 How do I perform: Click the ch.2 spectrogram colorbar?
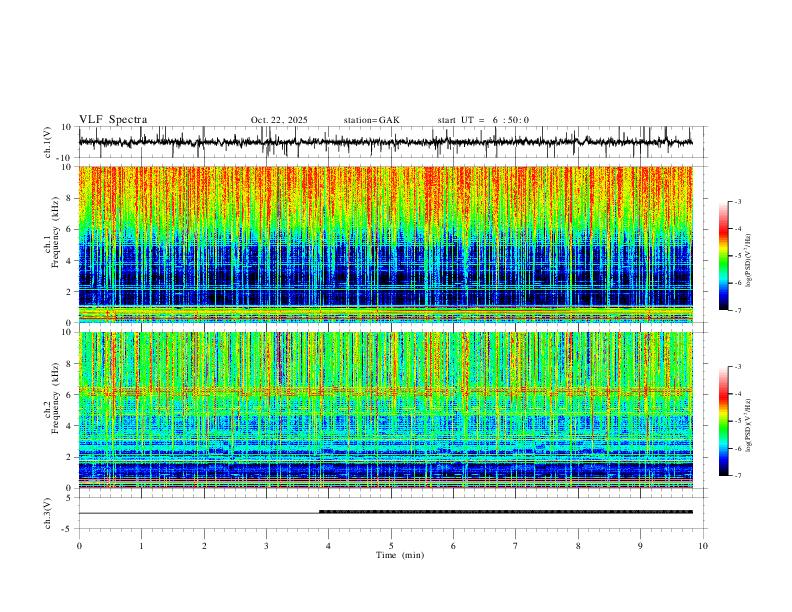(723, 421)
